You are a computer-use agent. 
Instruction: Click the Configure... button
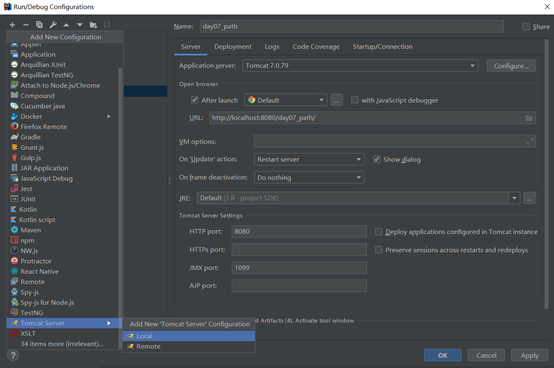[x=511, y=66]
